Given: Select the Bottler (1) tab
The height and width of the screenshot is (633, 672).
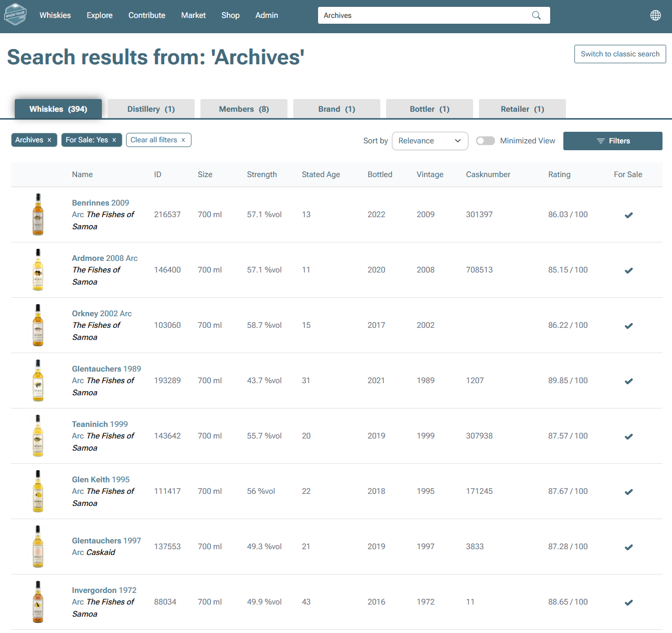Looking at the screenshot, I should 429,109.
